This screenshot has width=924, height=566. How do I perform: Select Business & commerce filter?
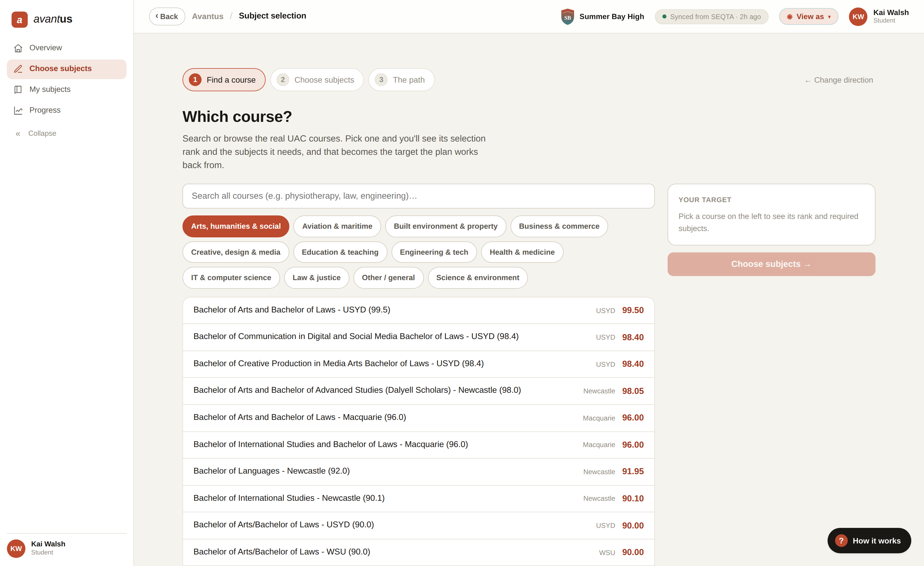pyautogui.click(x=559, y=226)
